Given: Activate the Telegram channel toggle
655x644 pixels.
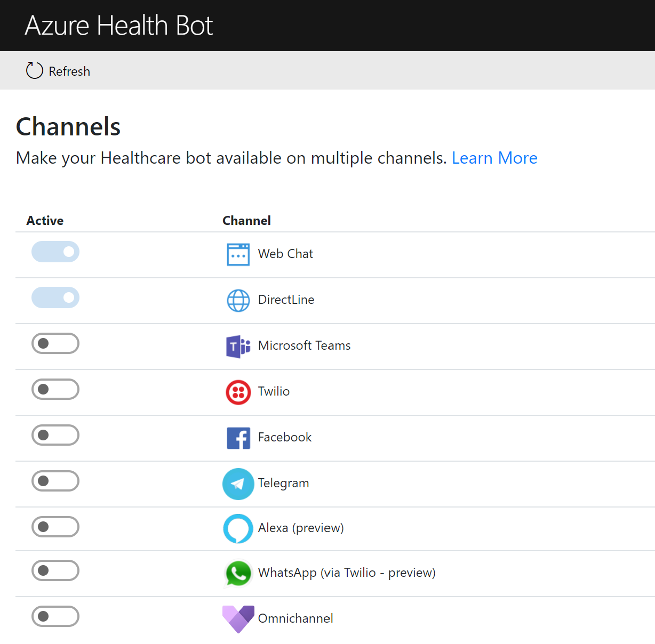Looking at the screenshot, I should click(55, 481).
